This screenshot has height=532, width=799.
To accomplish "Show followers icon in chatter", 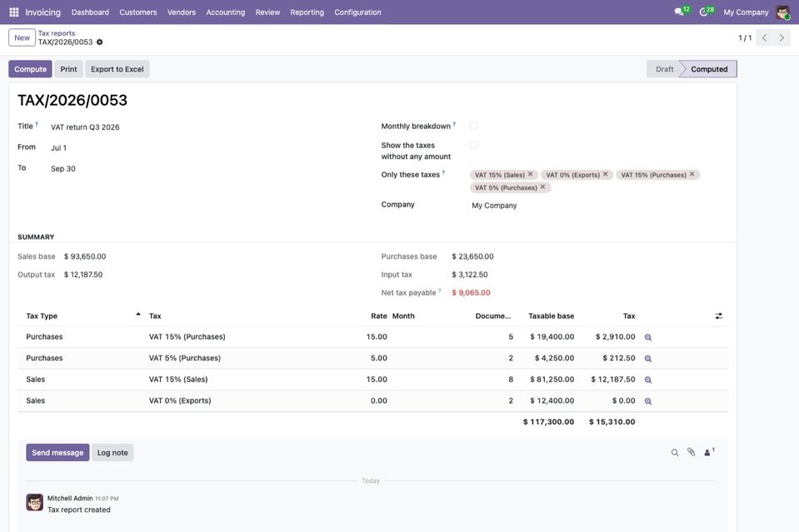I will click(x=709, y=452).
